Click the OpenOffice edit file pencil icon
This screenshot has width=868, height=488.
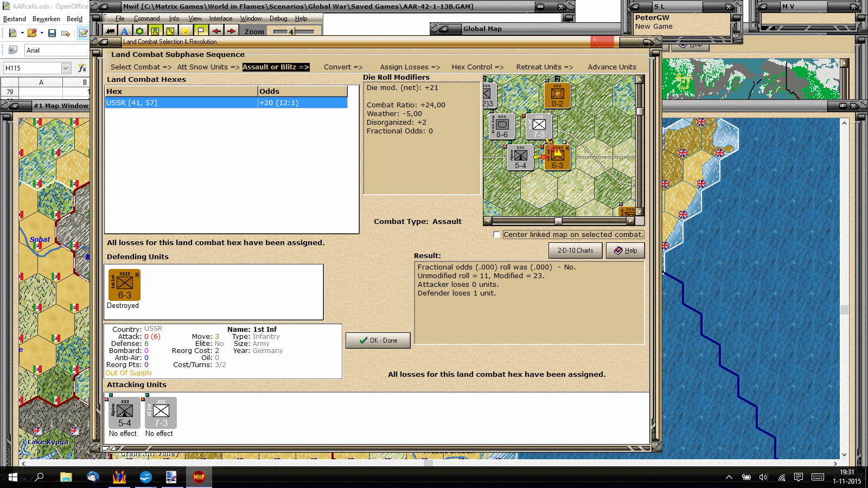83,33
